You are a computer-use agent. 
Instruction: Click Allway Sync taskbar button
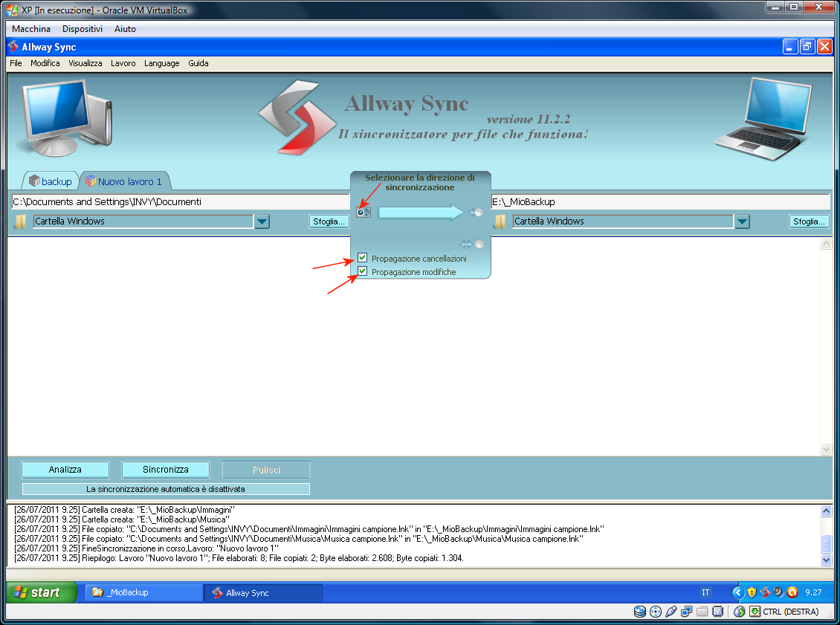point(263,592)
